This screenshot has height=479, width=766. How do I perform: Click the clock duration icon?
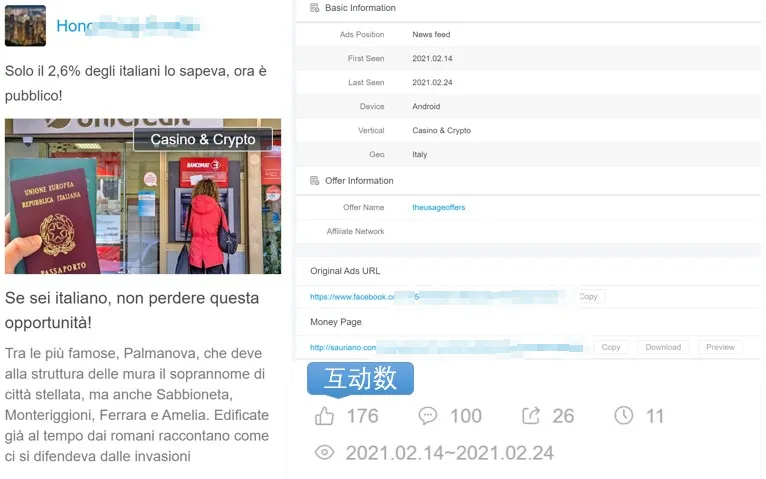click(x=623, y=416)
